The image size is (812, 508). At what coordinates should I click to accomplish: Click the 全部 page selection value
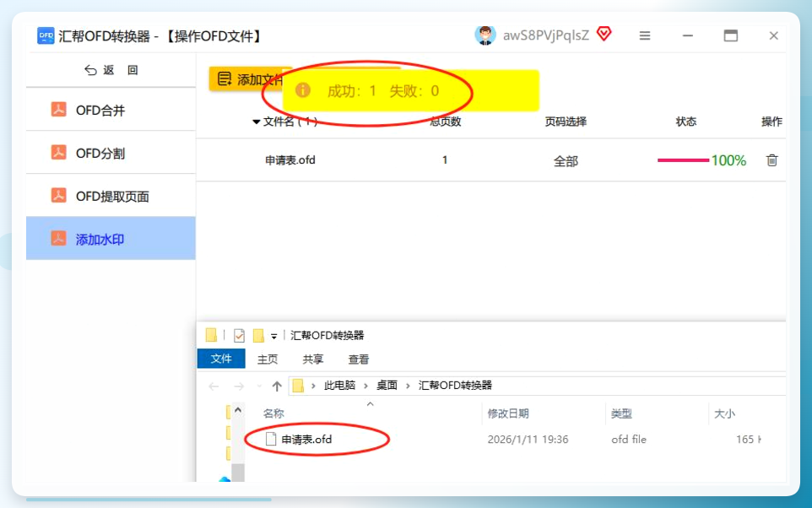click(x=566, y=161)
